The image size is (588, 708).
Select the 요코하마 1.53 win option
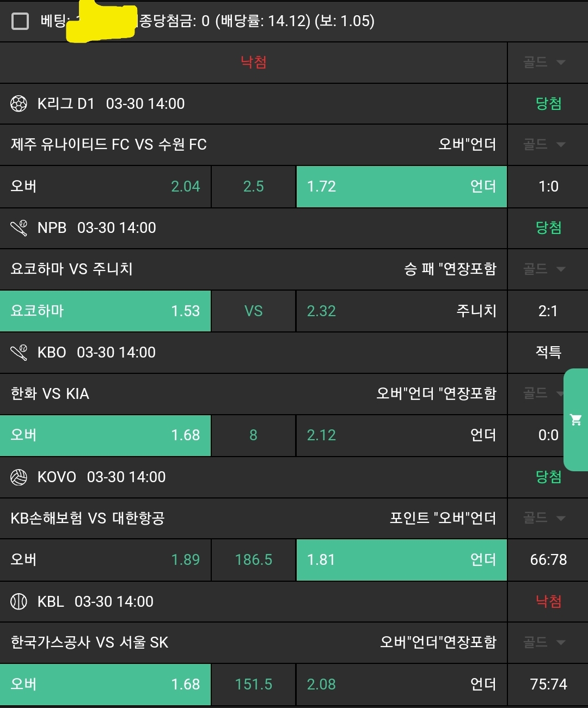105,311
